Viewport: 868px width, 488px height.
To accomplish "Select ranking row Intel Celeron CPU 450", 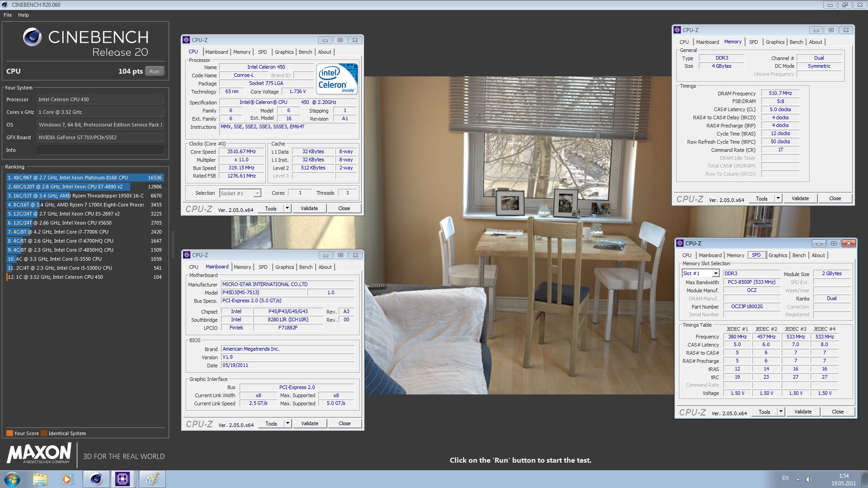I will 85,277.
